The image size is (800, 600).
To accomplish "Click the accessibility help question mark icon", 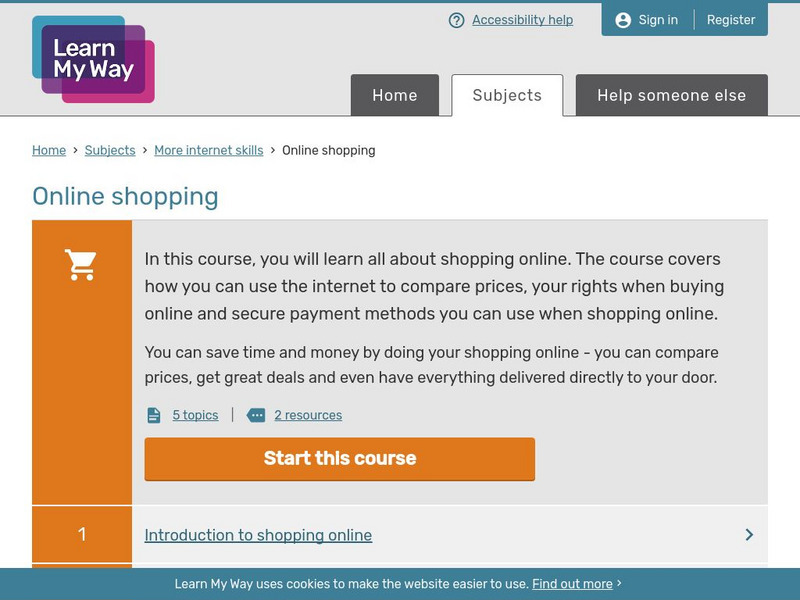I will [457, 20].
